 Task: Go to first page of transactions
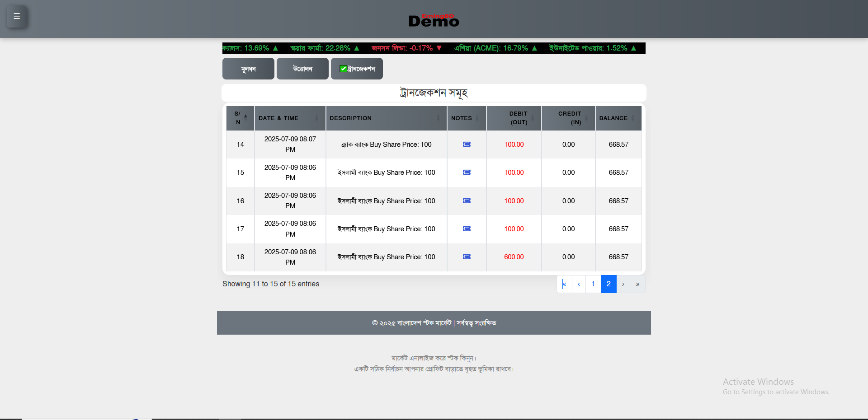[564, 284]
